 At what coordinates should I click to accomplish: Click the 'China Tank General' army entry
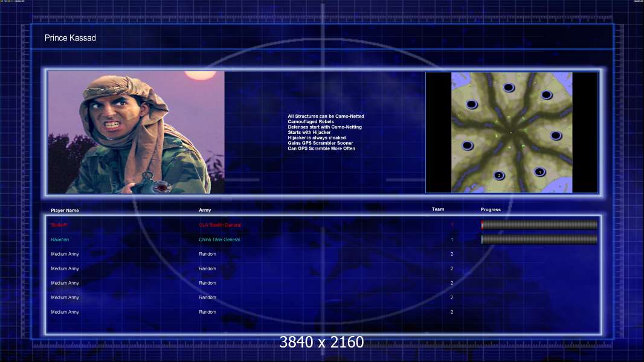tap(219, 240)
